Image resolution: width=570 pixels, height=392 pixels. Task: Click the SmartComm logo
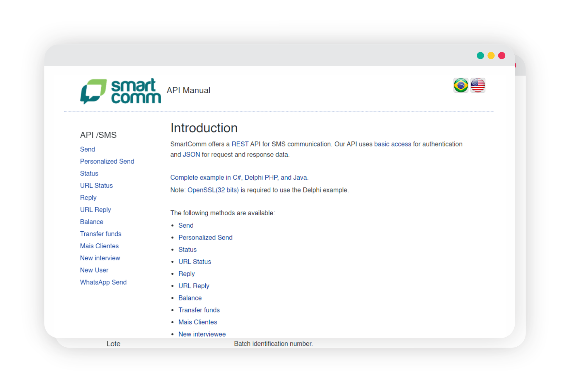coord(120,91)
